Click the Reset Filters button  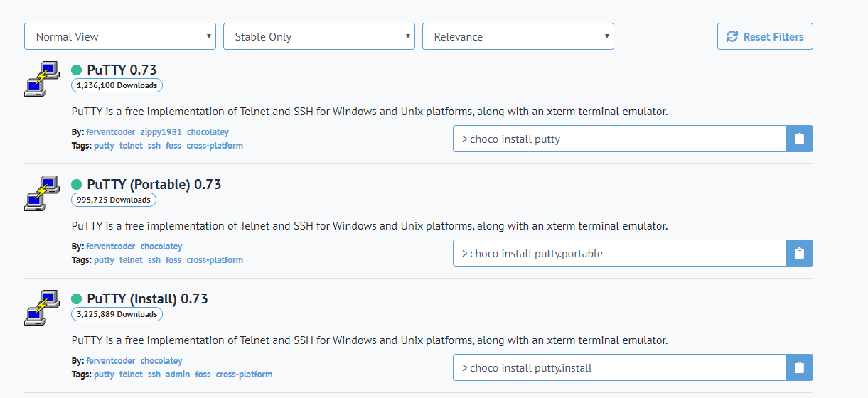pos(765,36)
